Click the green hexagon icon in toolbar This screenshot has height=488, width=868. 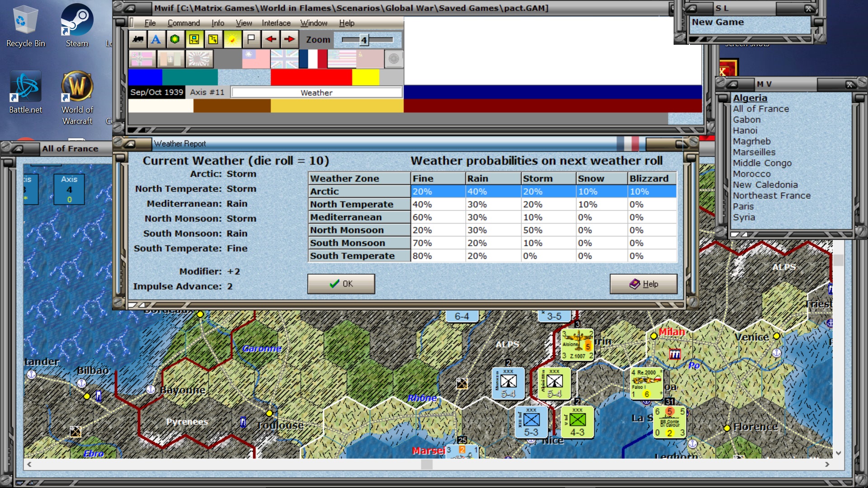pyautogui.click(x=175, y=40)
